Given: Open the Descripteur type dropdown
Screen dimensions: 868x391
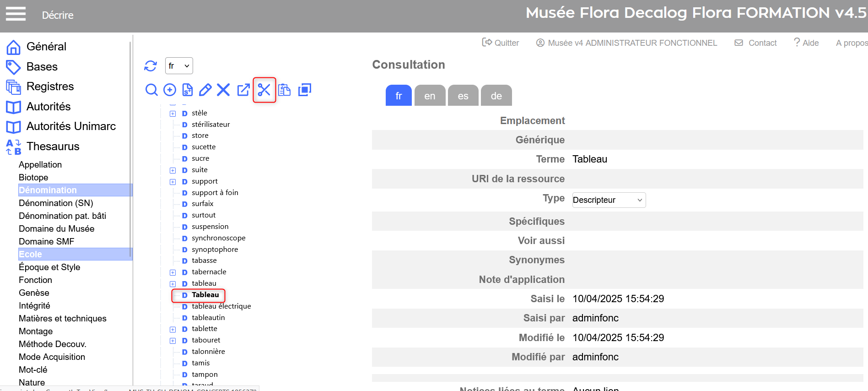Looking at the screenshot, I should click(609, 200).
